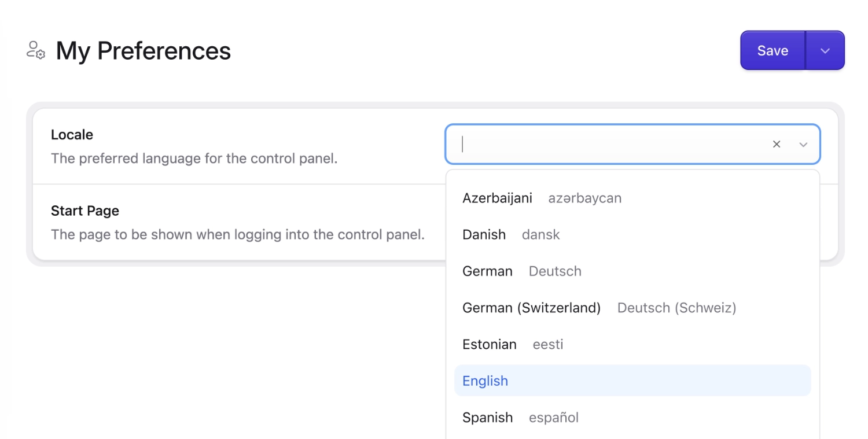Viewport: 868px width, 439px height.
Task: Click the Locale setting label
Action: tap(72, 134)
